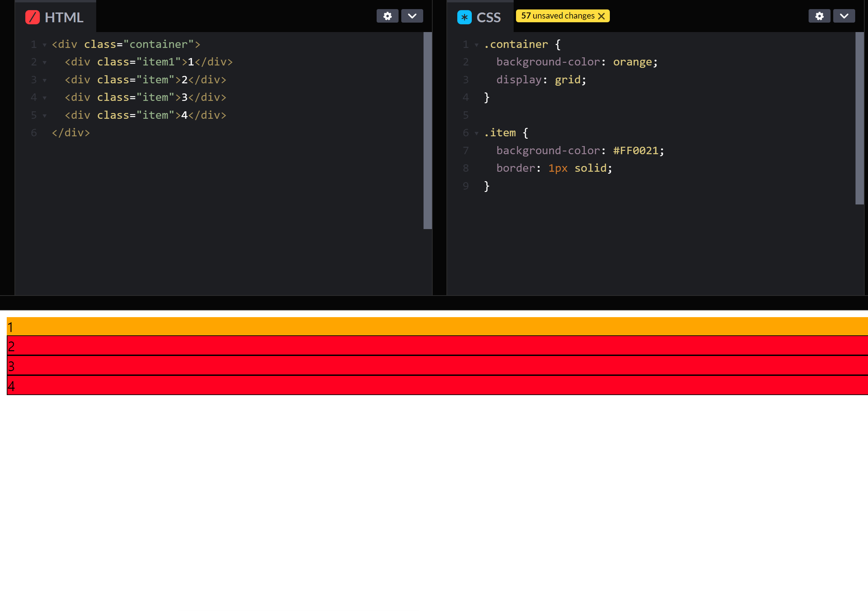
Task: Collapse HTML line 2 item1 fold arrow
Action: click(x=45, y=63)
